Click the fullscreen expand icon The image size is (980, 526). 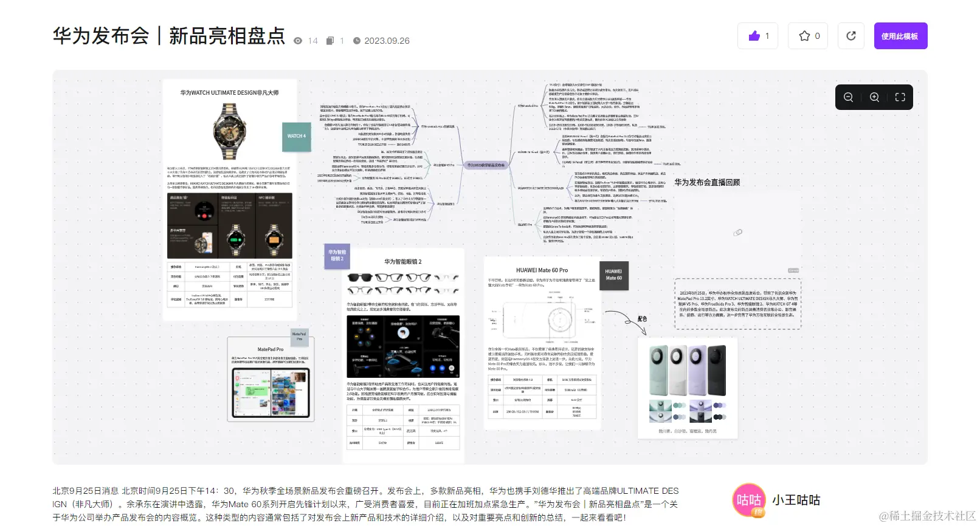pos(900,97)
